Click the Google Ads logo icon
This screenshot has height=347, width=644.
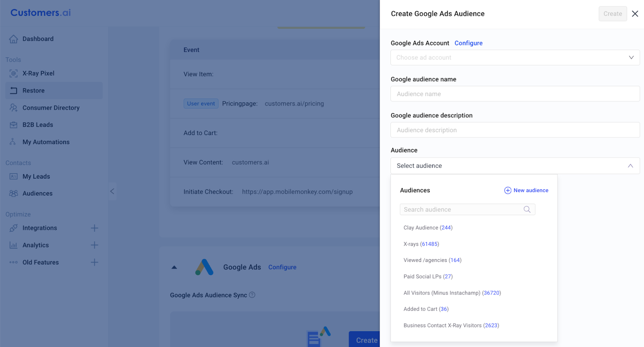(204, 267)
